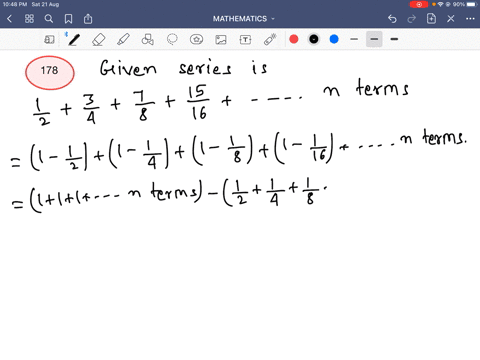Viewport: 480px width, 360px height.
Task: Select the Laser pointer tool
Action: (x=270, y=39)
